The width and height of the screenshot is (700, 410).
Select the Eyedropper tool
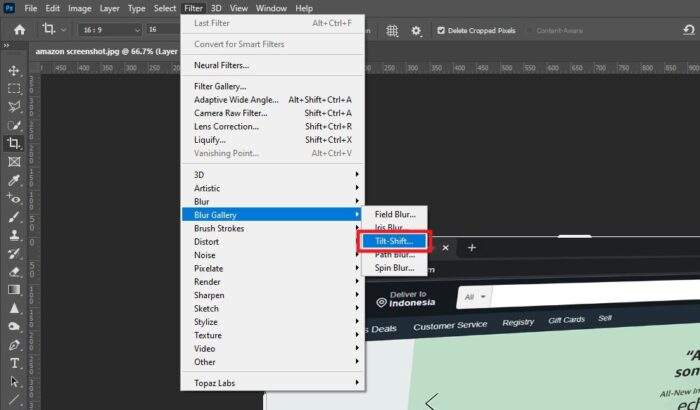[x=14, y=180]
